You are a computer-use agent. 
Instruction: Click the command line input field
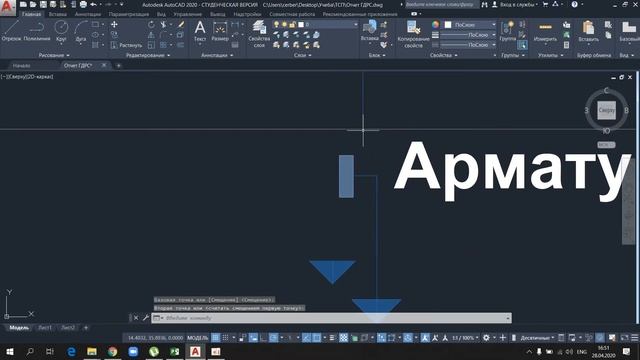[x=331, y=318]
